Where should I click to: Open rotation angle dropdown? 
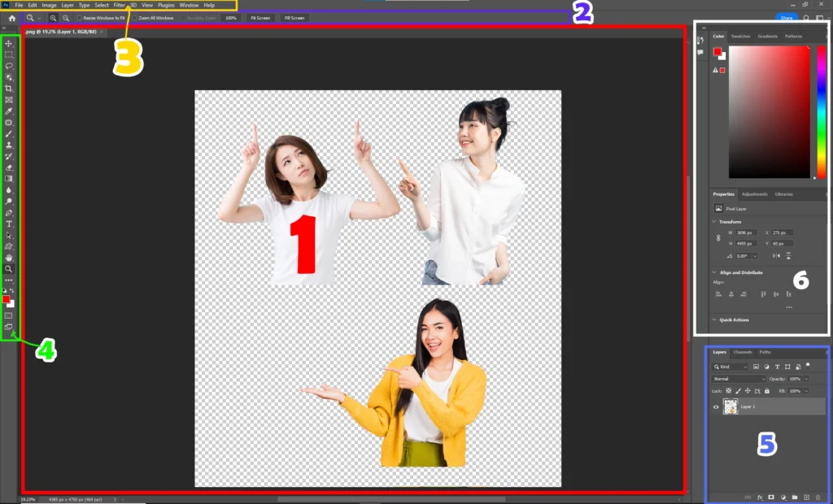coord(754,256)
